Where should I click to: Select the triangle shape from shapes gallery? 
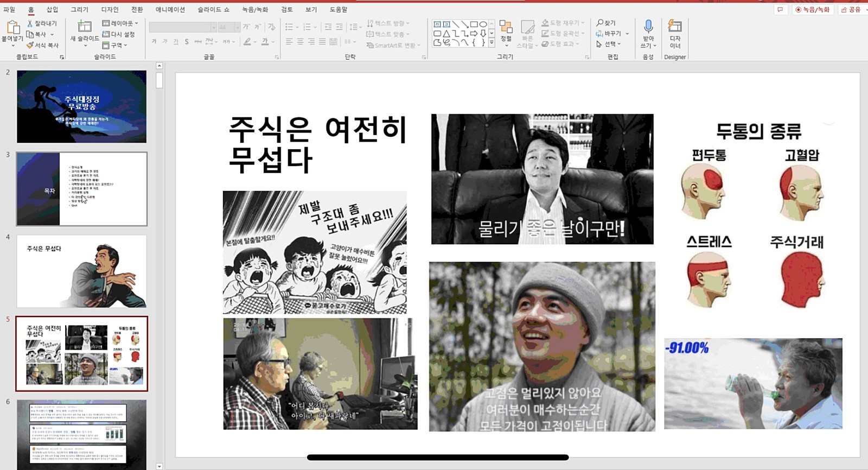tap(446, 34)
